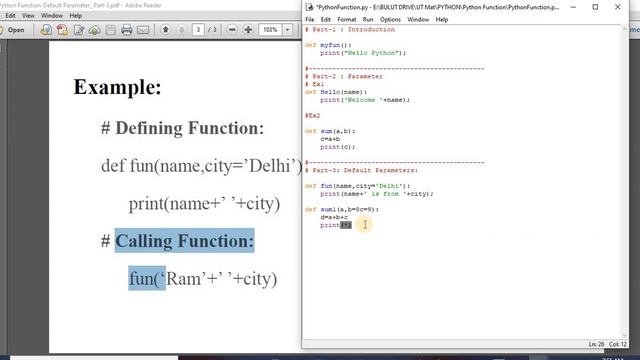Click the plus zoom in icon
This screenshot has width=640, height=360.
(x=248, y=30)
